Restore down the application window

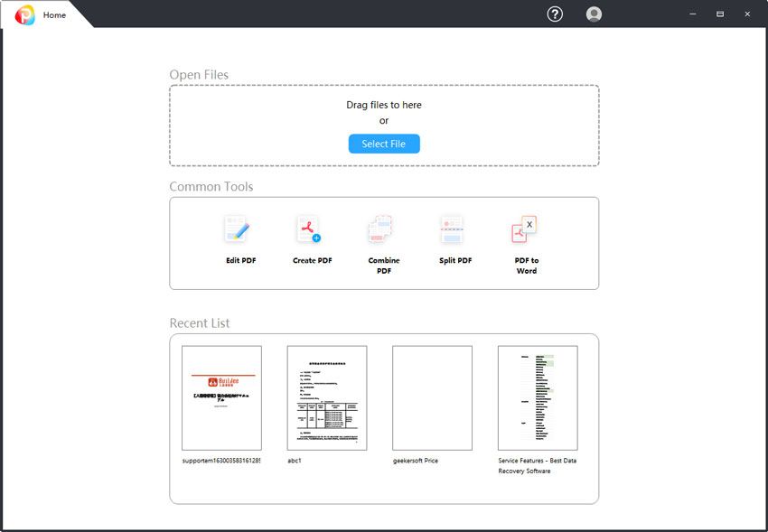click(x=719, y=14)
